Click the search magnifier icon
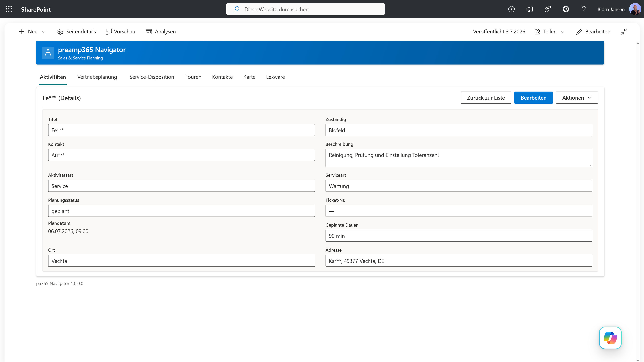Image resolution: width=644 pixels, height=362 pixels. (236, 9)
